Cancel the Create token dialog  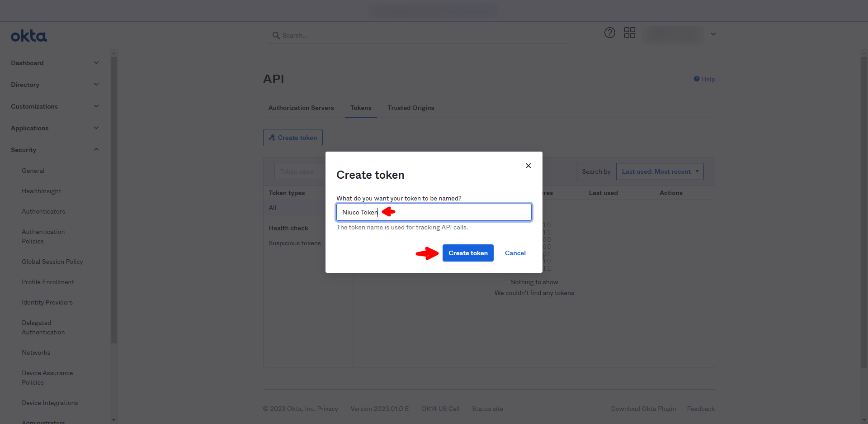tap(515, 253)
